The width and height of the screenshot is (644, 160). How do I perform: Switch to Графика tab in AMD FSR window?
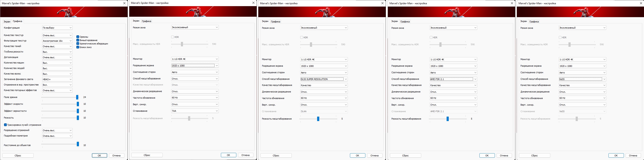[405, 22]
